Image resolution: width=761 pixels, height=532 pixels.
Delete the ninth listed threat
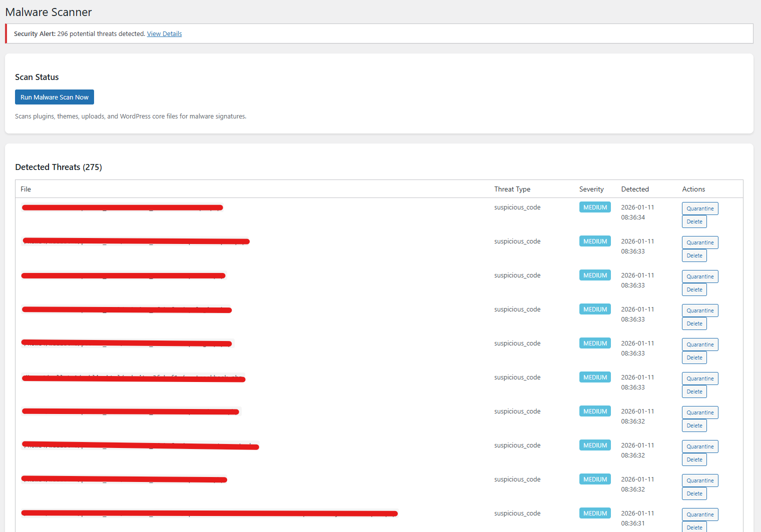[694, 493]
